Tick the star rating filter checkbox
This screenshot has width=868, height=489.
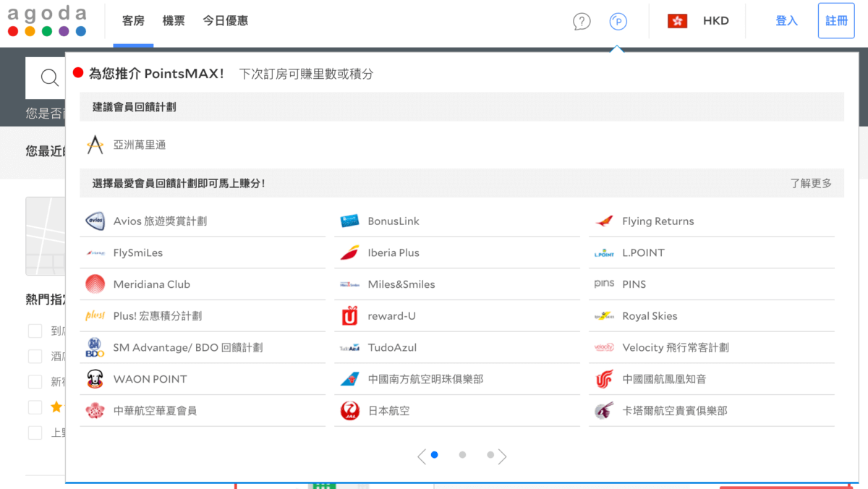35,407
